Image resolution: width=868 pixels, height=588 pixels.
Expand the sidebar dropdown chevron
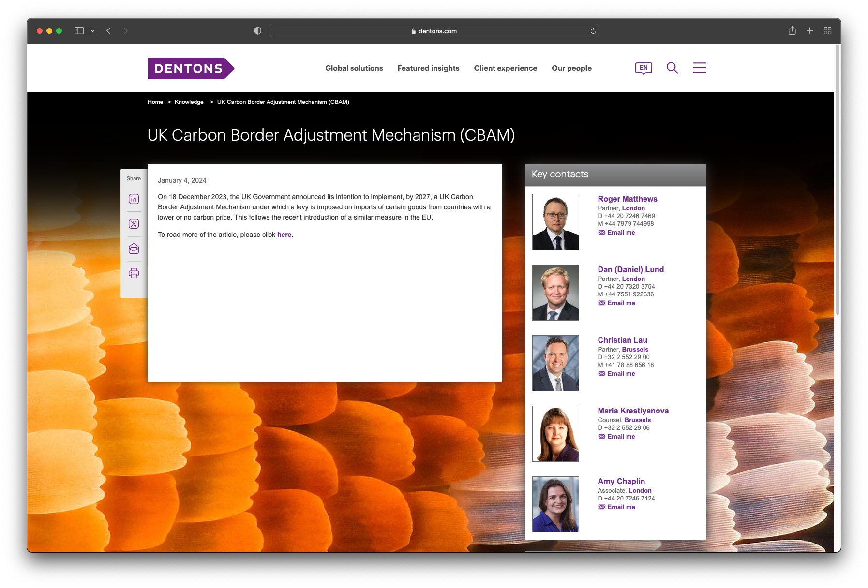click(x=92, y=31)
